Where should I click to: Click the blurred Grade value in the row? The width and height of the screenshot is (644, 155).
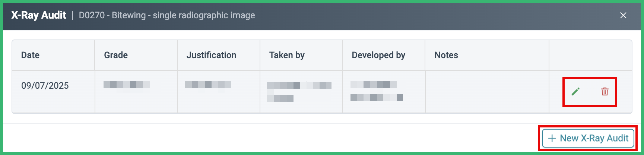pyautogui.click(x=127, y=85)
